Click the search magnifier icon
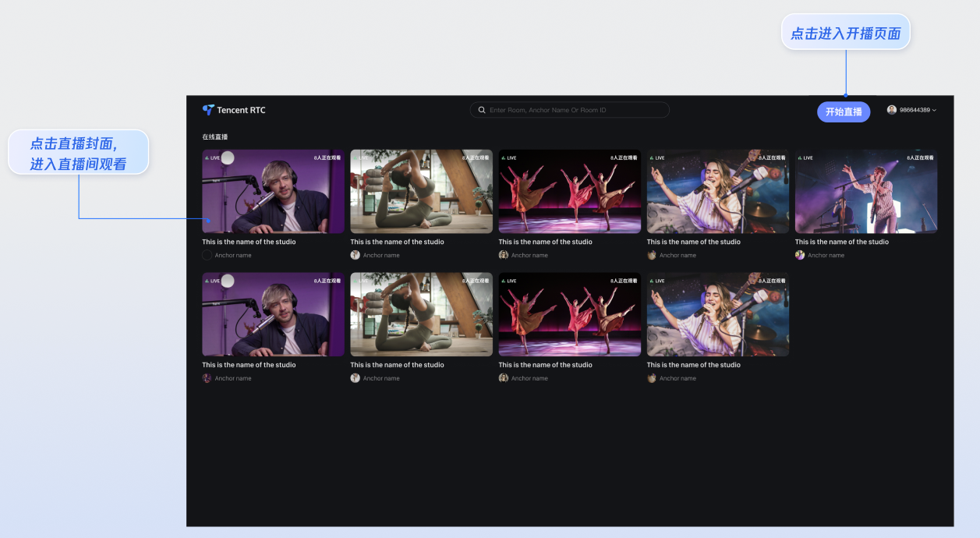This screenshot has height=538, width=980. point(482,110)
